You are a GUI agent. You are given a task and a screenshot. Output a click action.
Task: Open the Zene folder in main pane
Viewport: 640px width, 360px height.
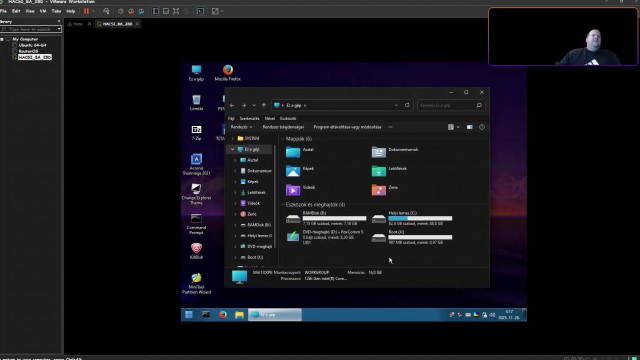(x=384, y=189)
